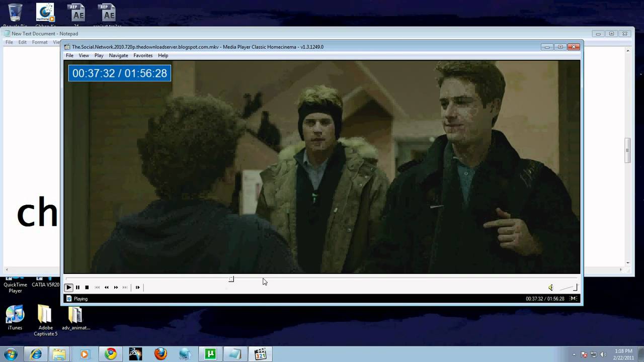Adjust the volume slider in the player
Image resolution: width=644 pixels, height=362 pixels.
click(569, 288)
